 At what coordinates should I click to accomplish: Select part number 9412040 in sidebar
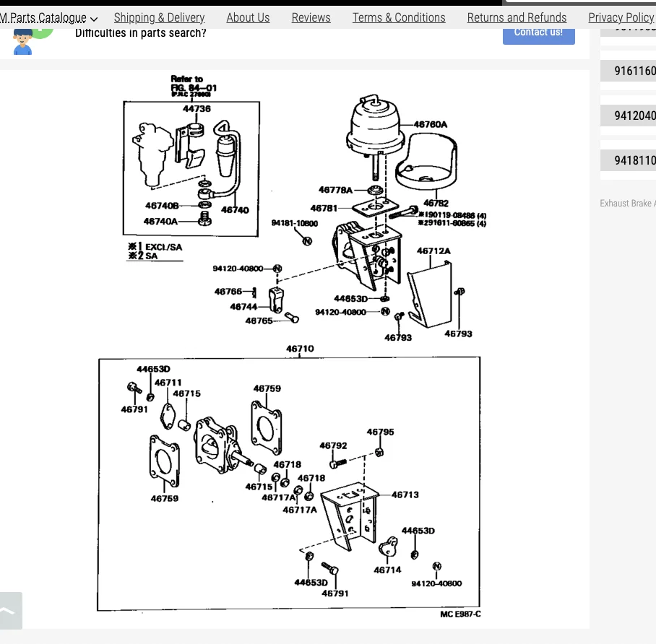629,116
